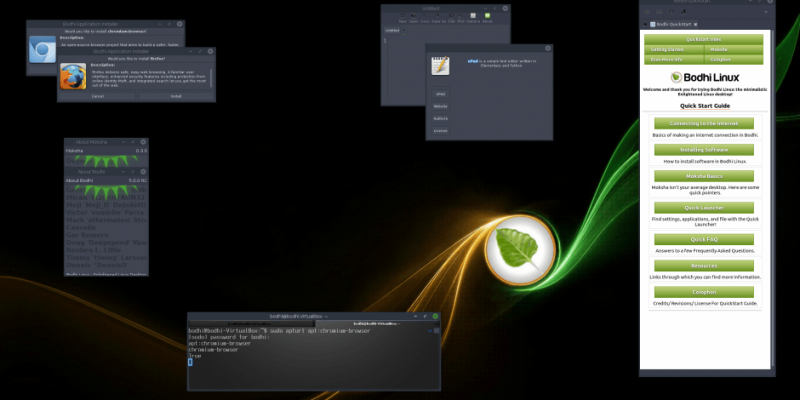Click the Chromium logo icon
The image size is (800, 400).
[42, 49]
